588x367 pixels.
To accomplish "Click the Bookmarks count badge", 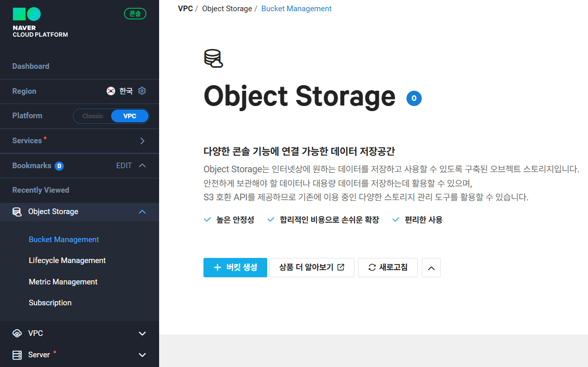I will click(x=59, y=166).
